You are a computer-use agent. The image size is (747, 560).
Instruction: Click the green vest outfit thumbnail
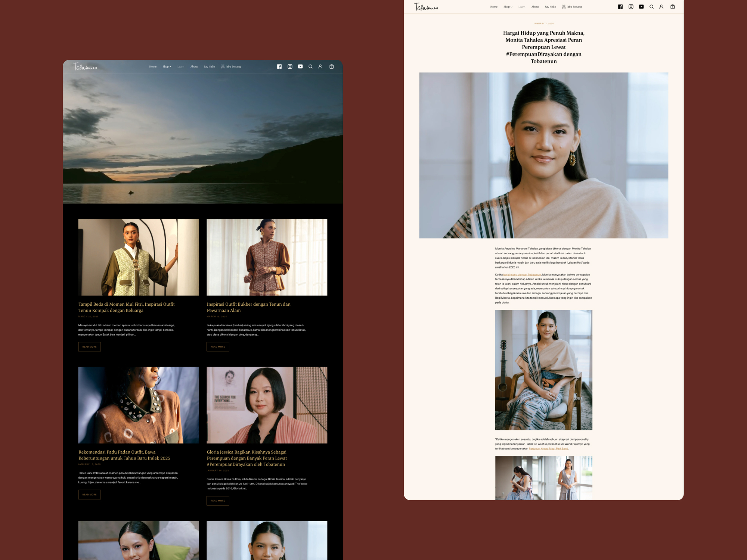coord(139,257)
